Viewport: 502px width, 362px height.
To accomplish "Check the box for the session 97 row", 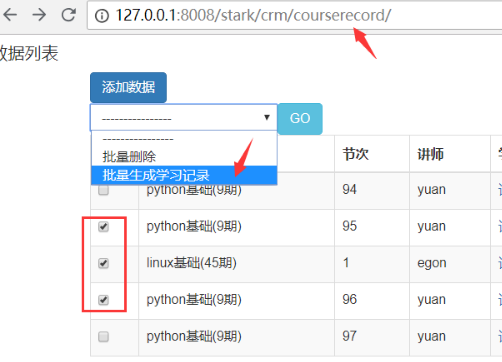I will coord(103,337).
